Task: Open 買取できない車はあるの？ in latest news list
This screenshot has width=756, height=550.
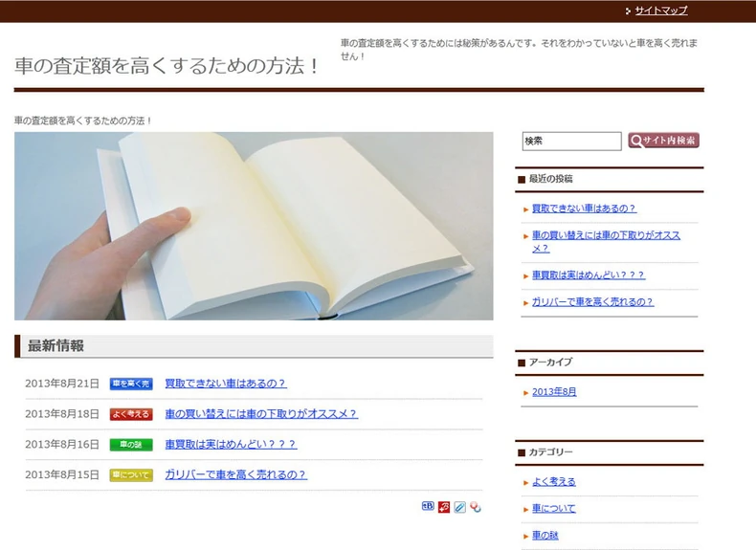Action: point(226,384)
